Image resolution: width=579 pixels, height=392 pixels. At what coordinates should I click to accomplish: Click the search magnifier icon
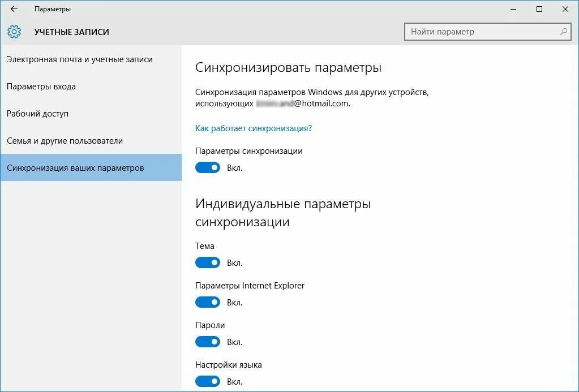[563, 32]
